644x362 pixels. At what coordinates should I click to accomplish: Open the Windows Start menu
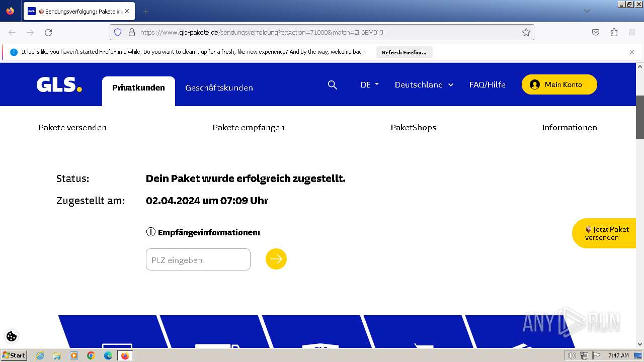click(x=14, y=355)
